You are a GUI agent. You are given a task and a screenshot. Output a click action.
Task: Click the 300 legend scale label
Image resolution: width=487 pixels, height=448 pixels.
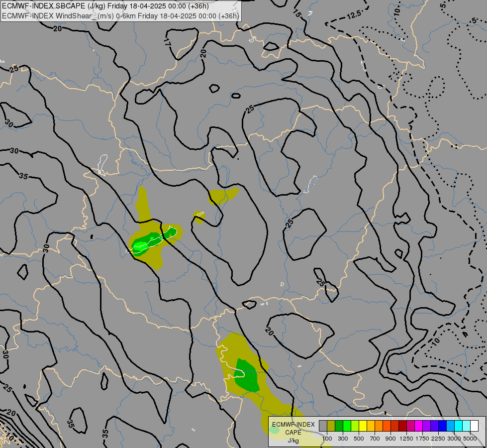click(x=343, y=439)
